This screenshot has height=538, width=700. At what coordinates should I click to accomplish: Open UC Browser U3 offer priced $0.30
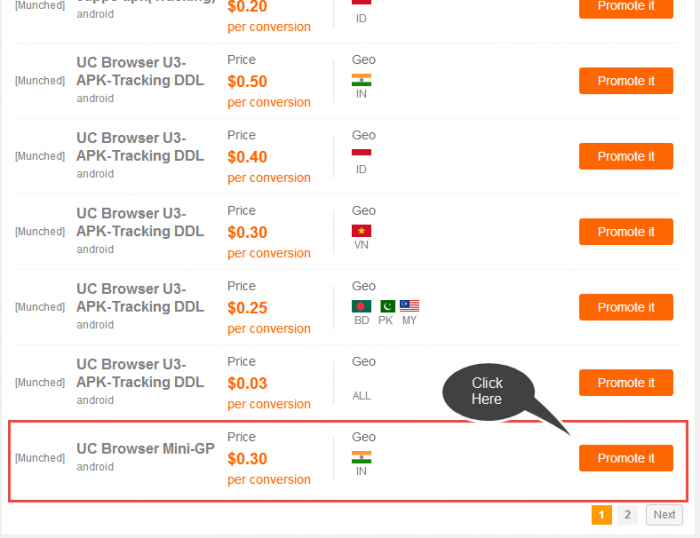(140, 222)
